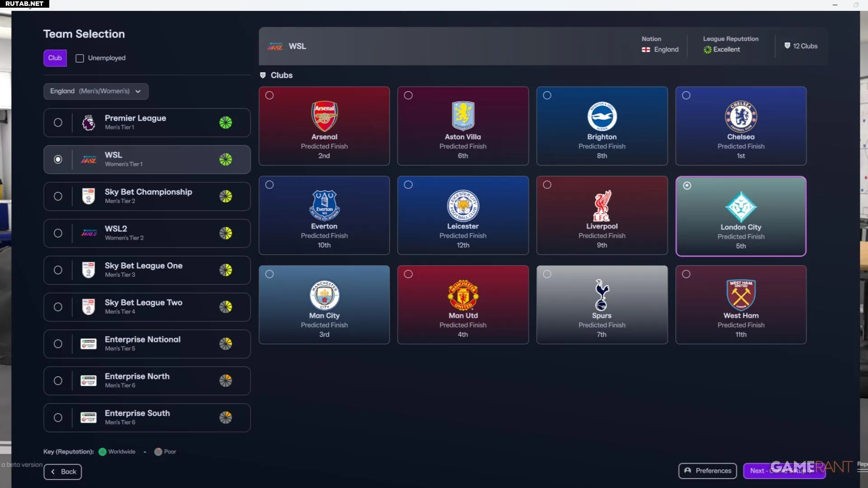Screen dimensions: 868x488
Task: Click the Leicester fox badge
Action: [463, 206]
